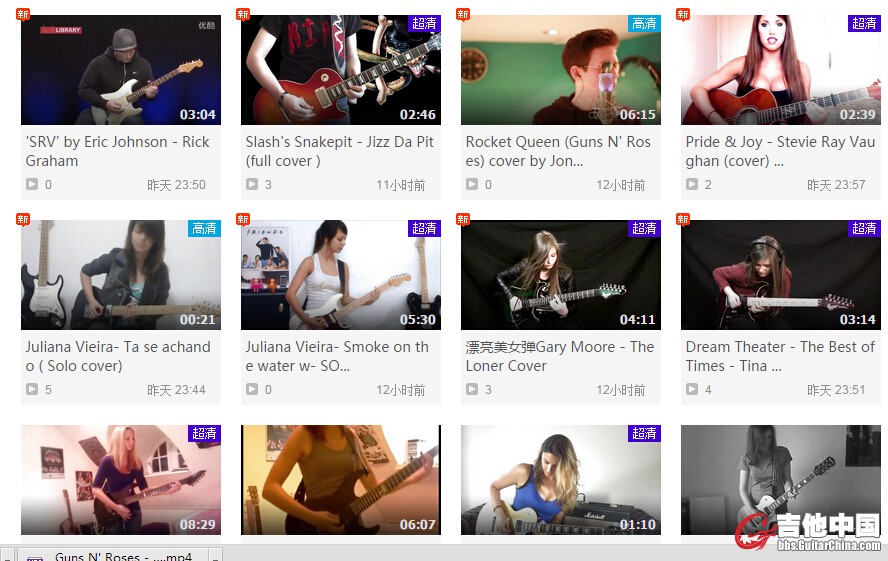Click red 新 badge on Smoke on the water video

pos(243,219)
